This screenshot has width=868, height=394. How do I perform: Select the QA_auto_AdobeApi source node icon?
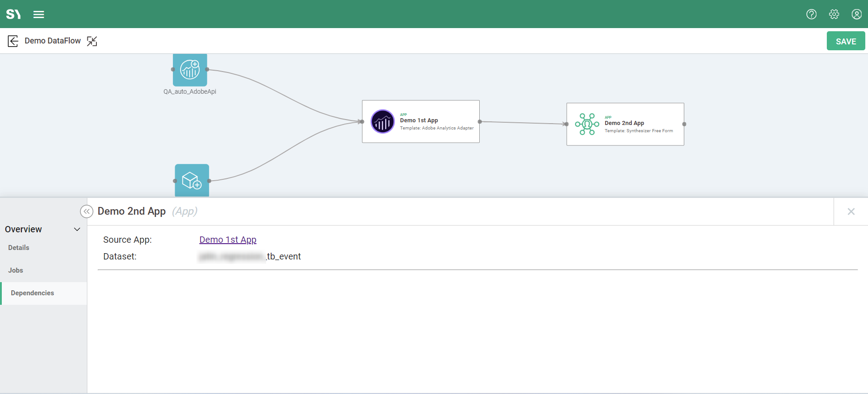coord(190,70)
